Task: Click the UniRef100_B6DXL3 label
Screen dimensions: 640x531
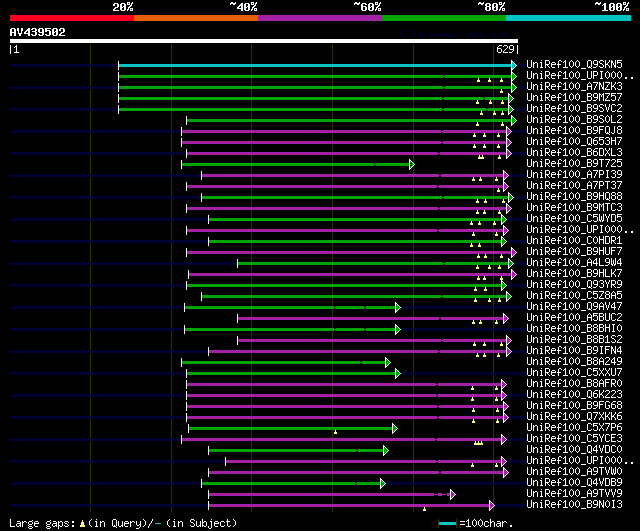Action: pyautogui.click(x=574, y=152)
